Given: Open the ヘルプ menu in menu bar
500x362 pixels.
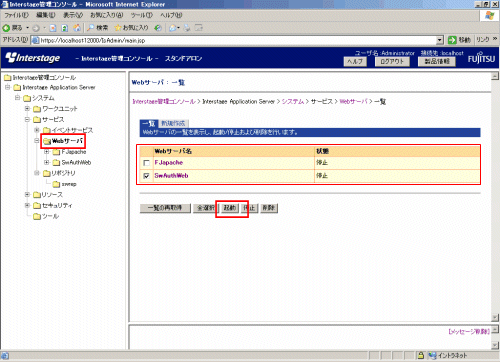Looking at the screenshot, I should click(171, 15).
